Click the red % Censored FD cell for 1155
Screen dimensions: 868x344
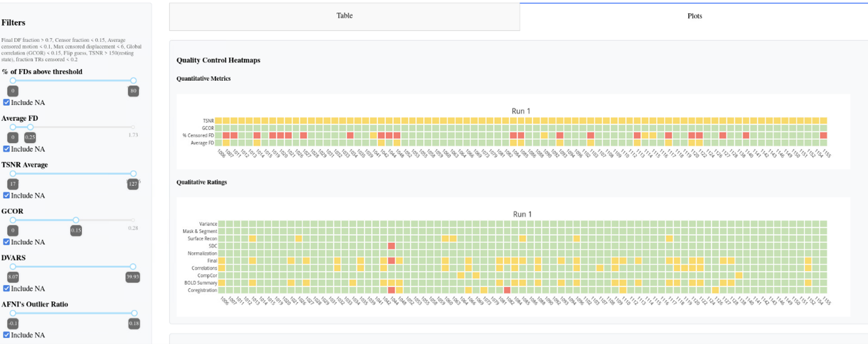[824, 135]
